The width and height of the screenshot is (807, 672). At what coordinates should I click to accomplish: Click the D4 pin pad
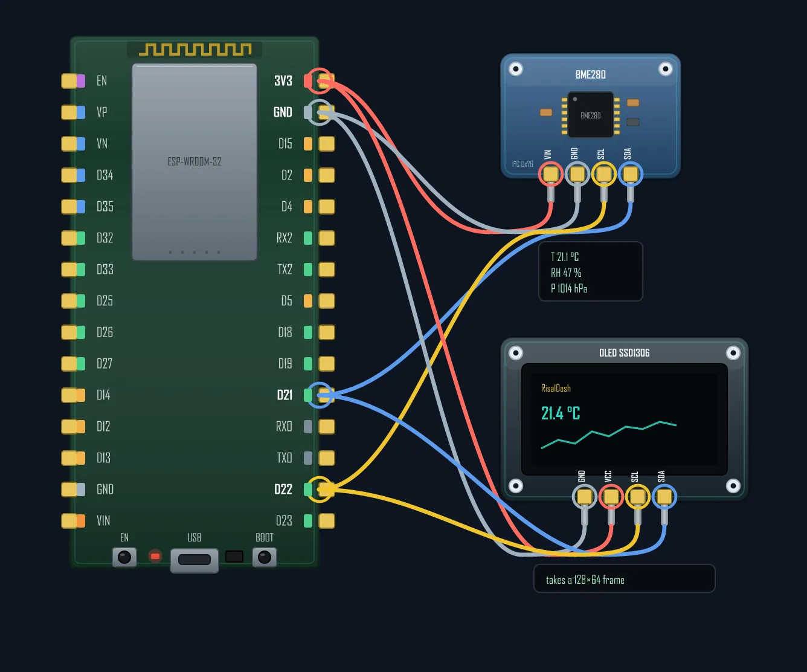point(327,206)
